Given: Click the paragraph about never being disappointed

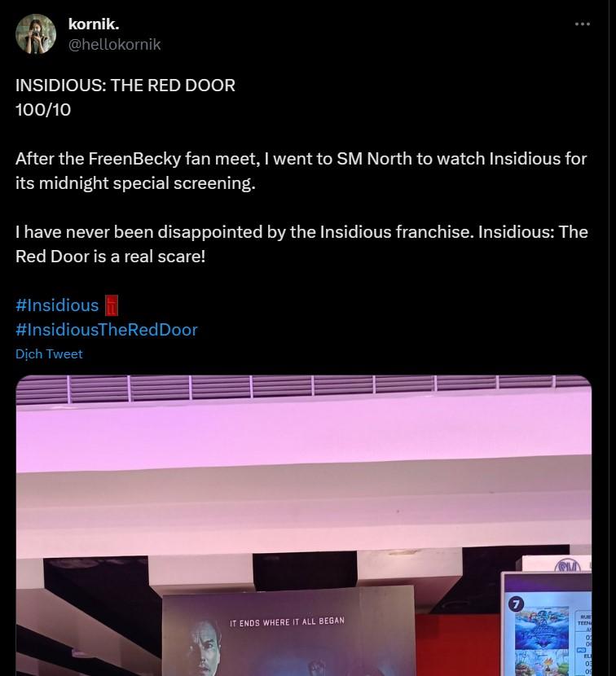Looking at the screenshot, I should coord(301,244).
